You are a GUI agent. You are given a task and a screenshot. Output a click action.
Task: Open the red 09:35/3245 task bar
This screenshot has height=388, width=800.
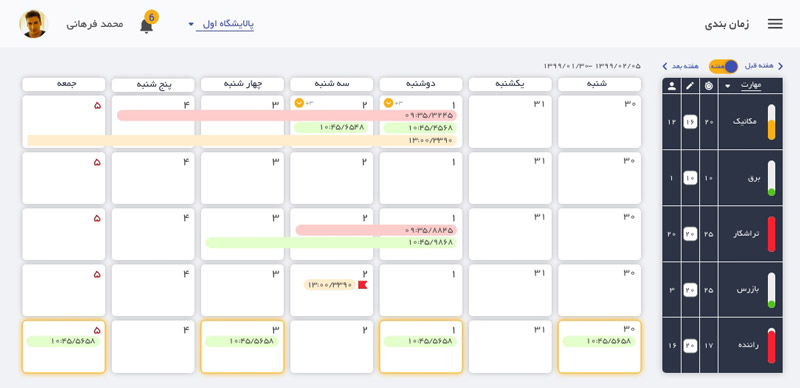coord(287,115)
